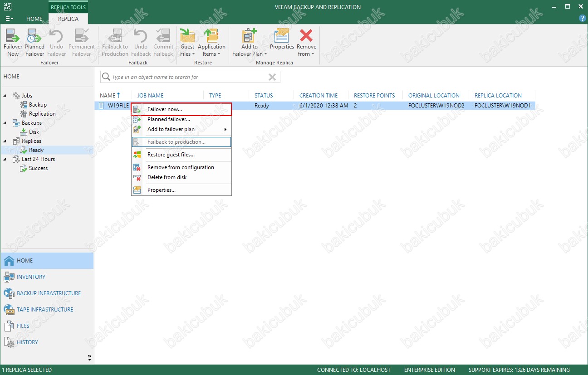Choose Remove from configuration menu item
The height and width of the screenshot is (375, 588).
(181, 167)
